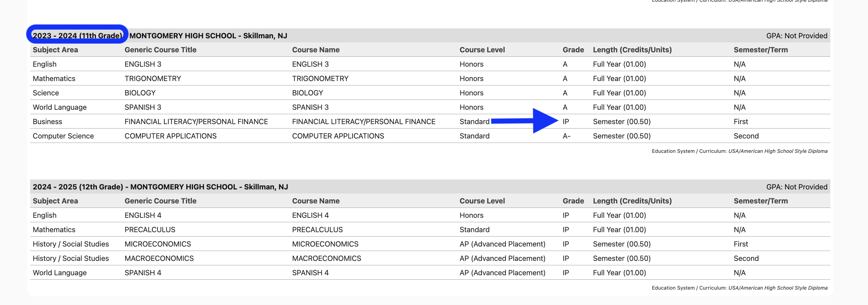The image size is (868, 305).
Task: Click the PRECALCULUS course name cell
Action: [x=317, y=230]
